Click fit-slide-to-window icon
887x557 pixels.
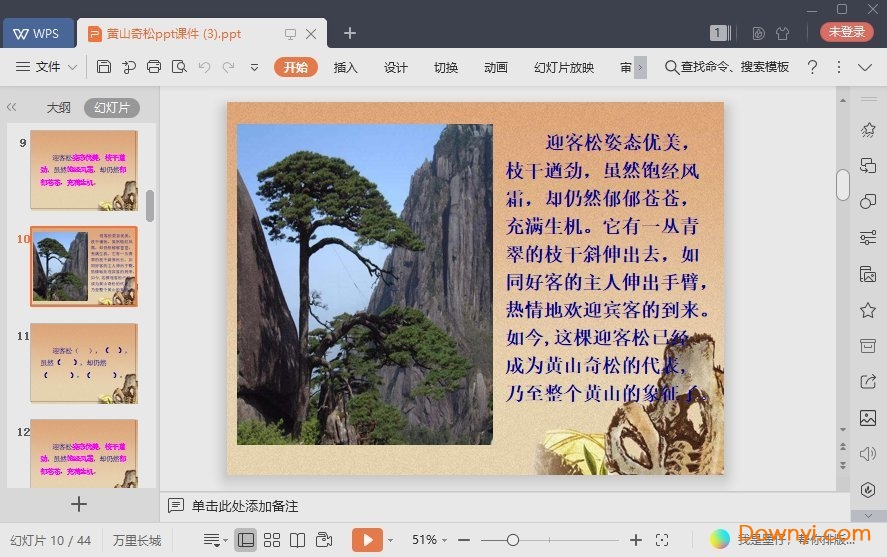tap(662, 540)
